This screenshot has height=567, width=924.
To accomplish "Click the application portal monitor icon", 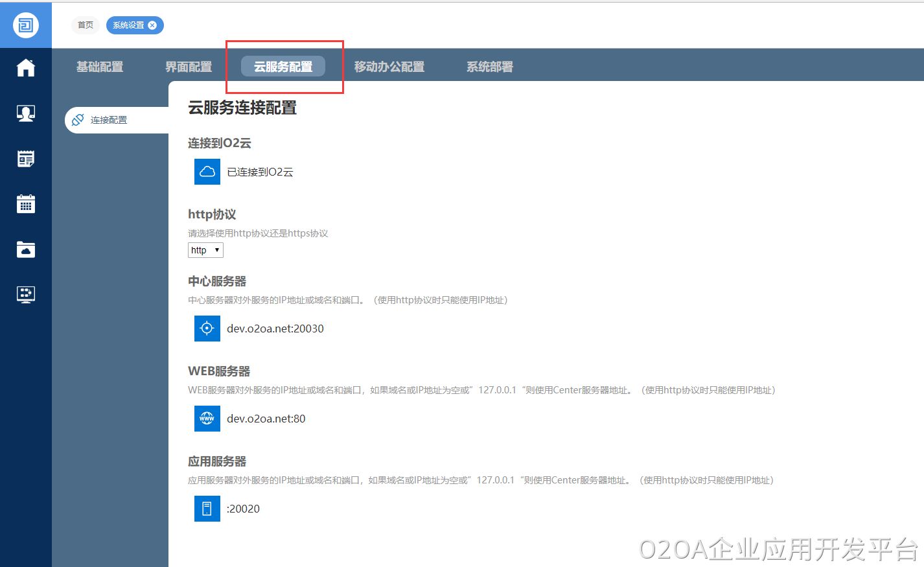I will click(x=25, y=294).
